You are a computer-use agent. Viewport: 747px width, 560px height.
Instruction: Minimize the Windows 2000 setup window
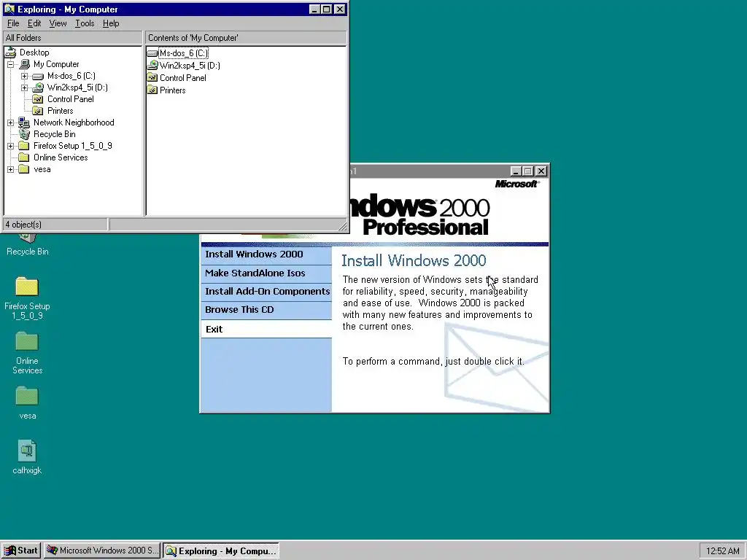tap(516, 171)
